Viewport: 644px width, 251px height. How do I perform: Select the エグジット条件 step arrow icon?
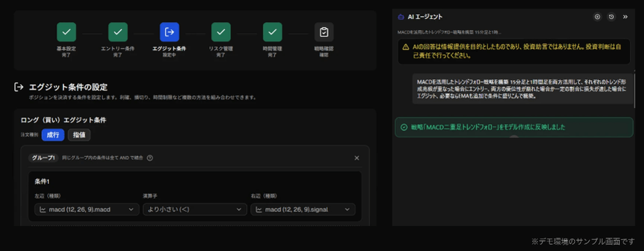(x=169, y=32)
